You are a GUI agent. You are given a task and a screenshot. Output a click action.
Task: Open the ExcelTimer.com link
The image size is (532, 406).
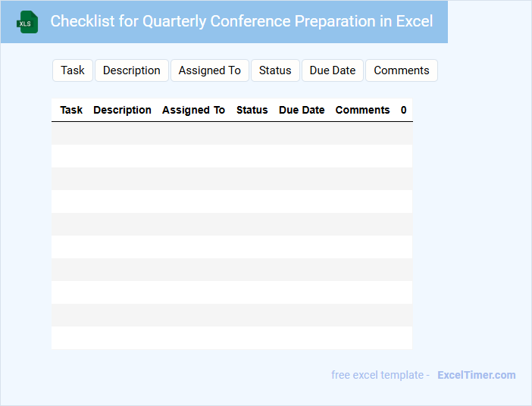pyautogui.click(x=476, y=375)
